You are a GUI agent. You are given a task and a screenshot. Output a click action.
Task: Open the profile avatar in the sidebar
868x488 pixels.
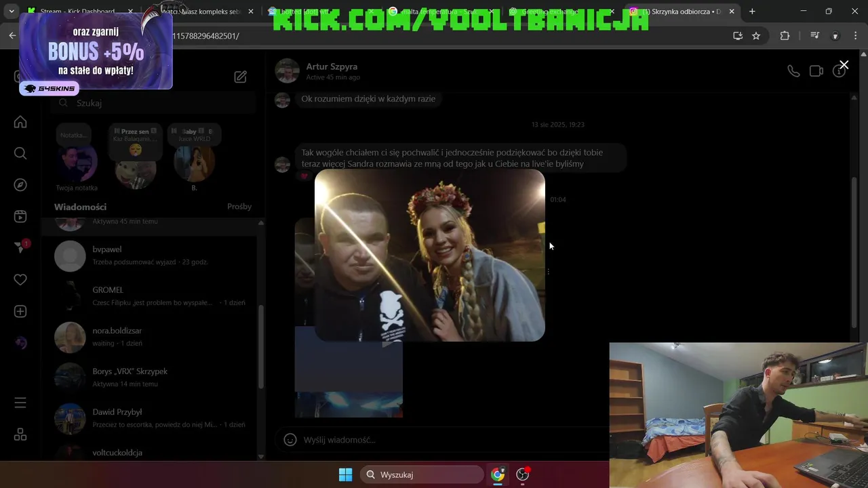point(20,343)
